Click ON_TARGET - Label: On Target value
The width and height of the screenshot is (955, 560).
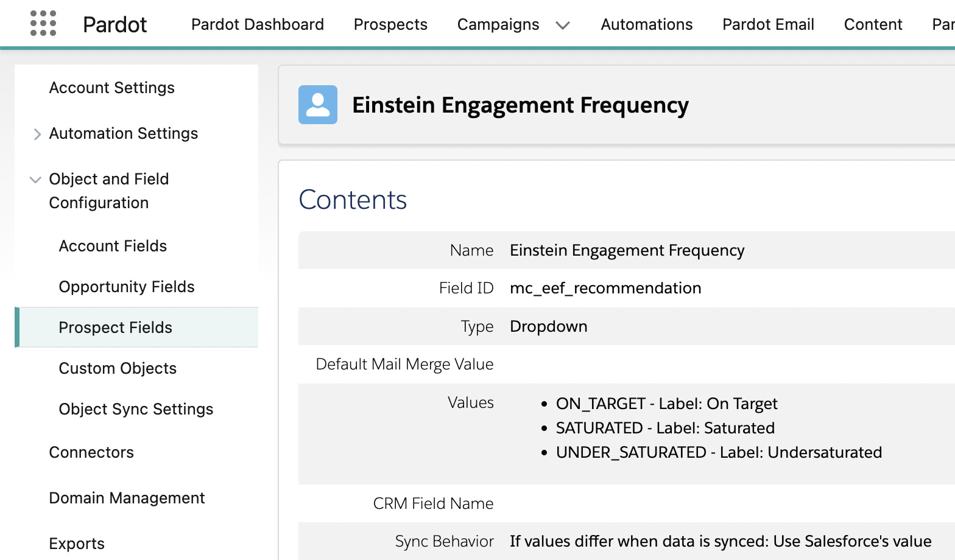pyautogui.click(x=666, y=404)
